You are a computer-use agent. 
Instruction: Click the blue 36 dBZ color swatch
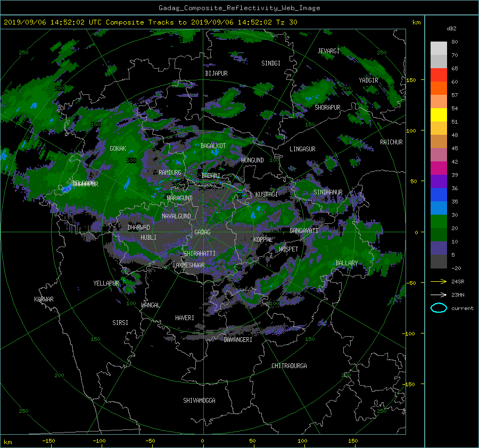(439, 194)
